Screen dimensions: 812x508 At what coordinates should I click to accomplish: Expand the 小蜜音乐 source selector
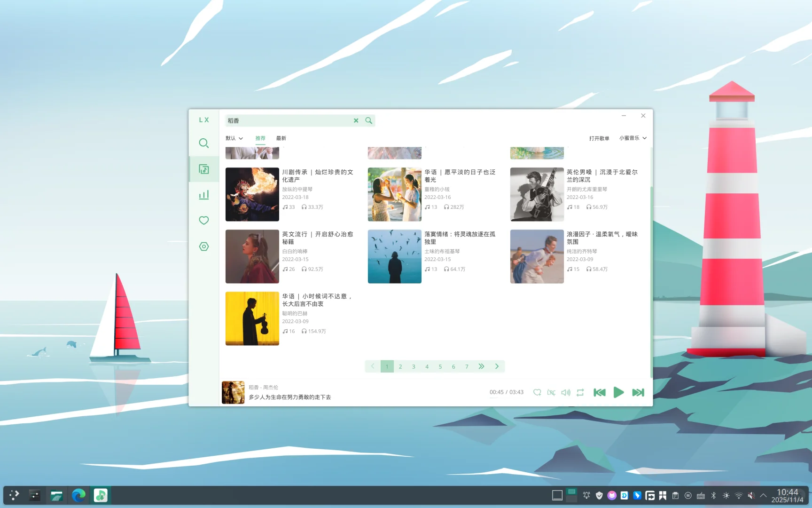point(632,138)
